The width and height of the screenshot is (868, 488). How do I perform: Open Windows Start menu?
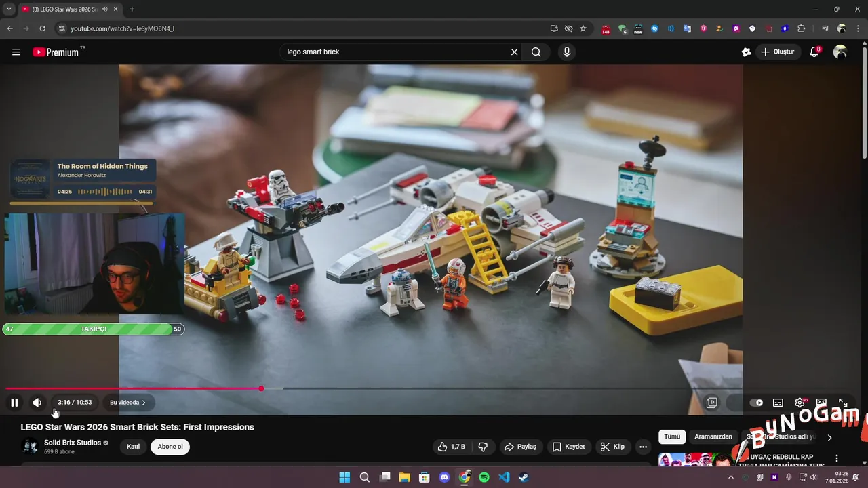[344, 477]
